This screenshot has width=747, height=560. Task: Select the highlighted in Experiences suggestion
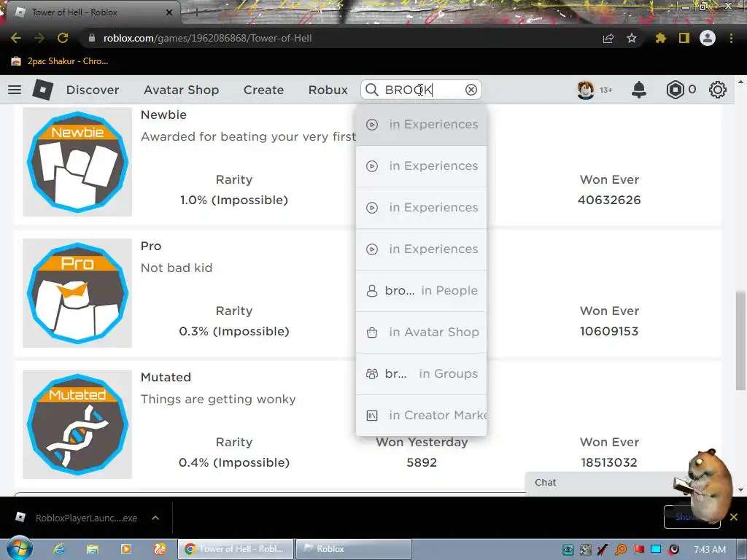421,125
